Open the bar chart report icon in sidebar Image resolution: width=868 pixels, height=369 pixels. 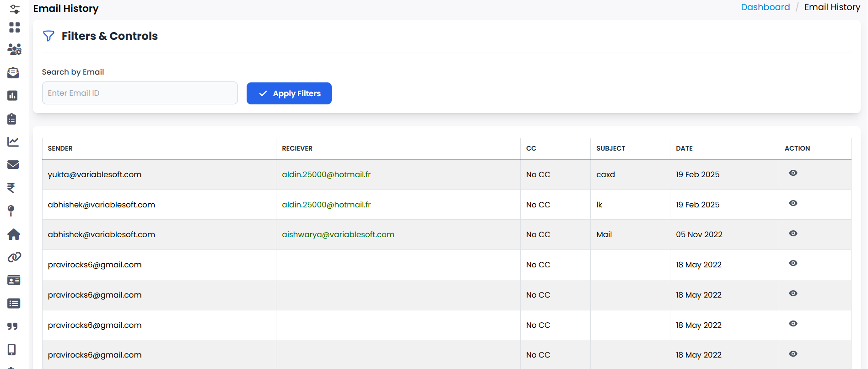pos(12,96)
